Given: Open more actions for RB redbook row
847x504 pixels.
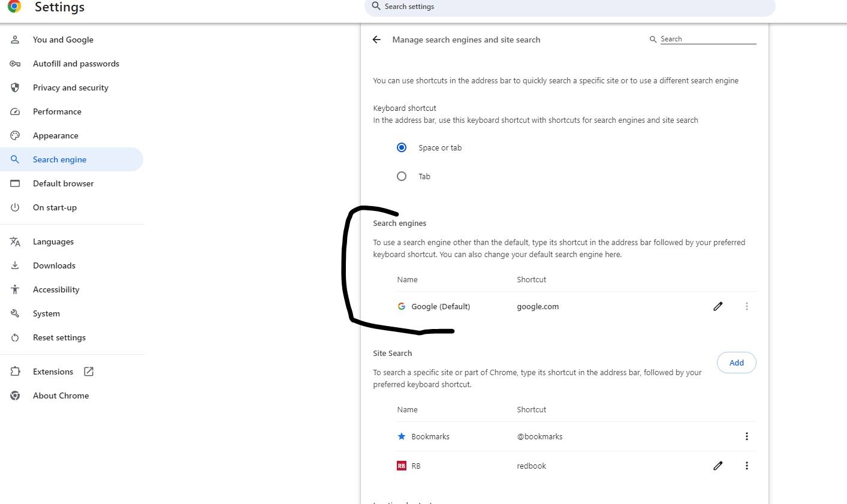Looking at the screenshot, I should (x=747, y=466).
